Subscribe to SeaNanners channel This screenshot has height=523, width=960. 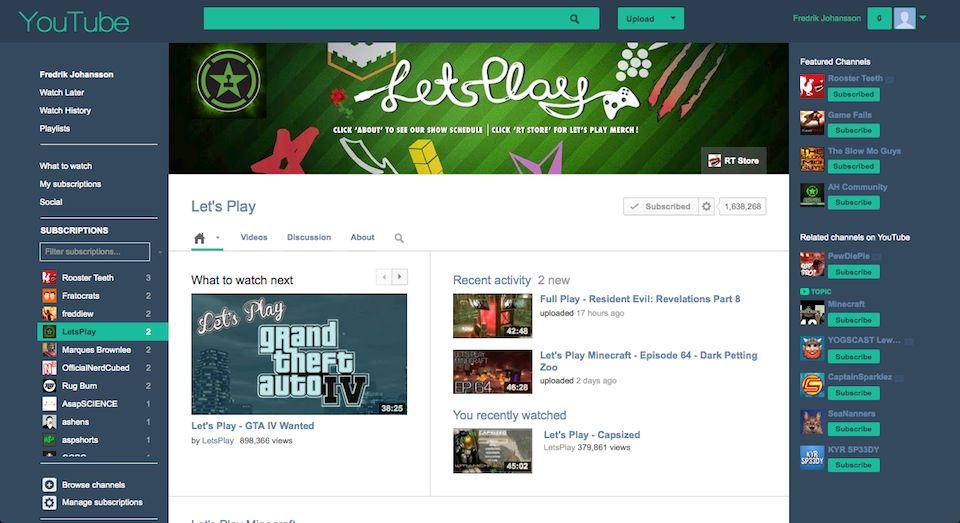[x=853, y=429]
